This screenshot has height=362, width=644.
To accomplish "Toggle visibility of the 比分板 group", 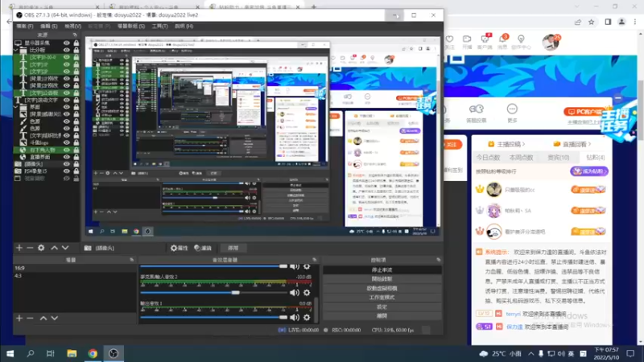I will click(67, 50).
